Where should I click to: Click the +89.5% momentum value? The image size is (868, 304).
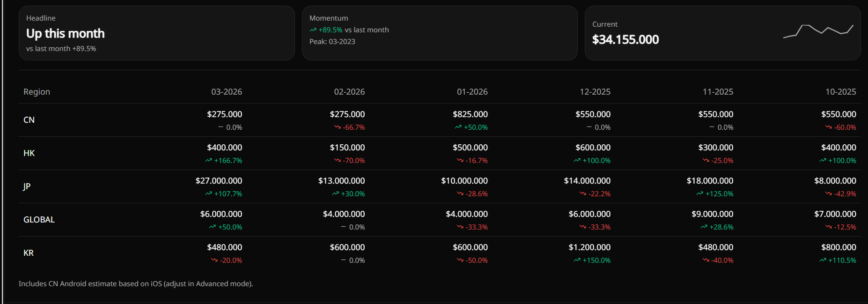tap(331, 30)
